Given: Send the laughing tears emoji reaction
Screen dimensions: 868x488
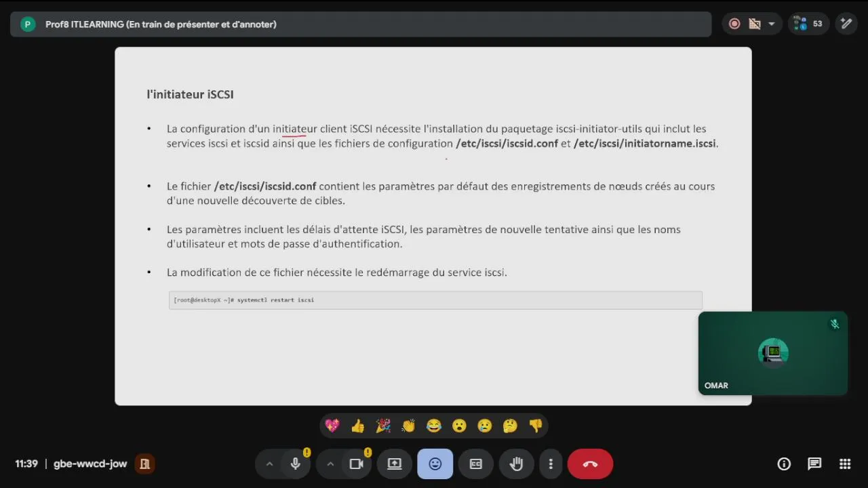Looking at the screenshot, I should pos(434,426).
